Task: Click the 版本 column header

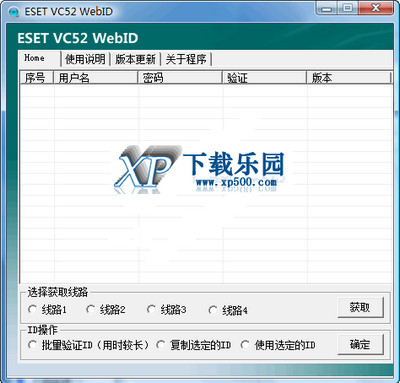Action: [349, 78]
